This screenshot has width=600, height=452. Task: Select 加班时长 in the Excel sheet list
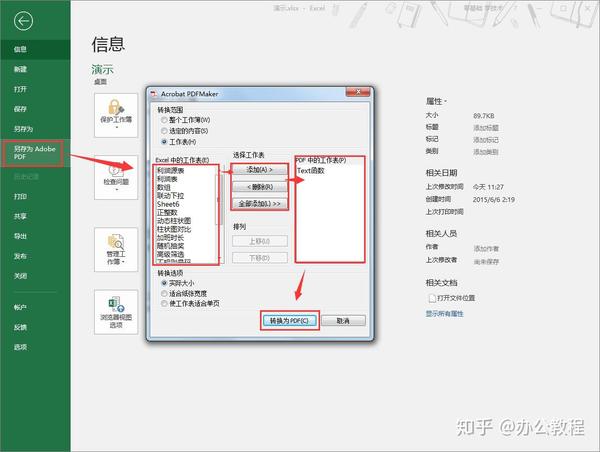pos(170,238)
